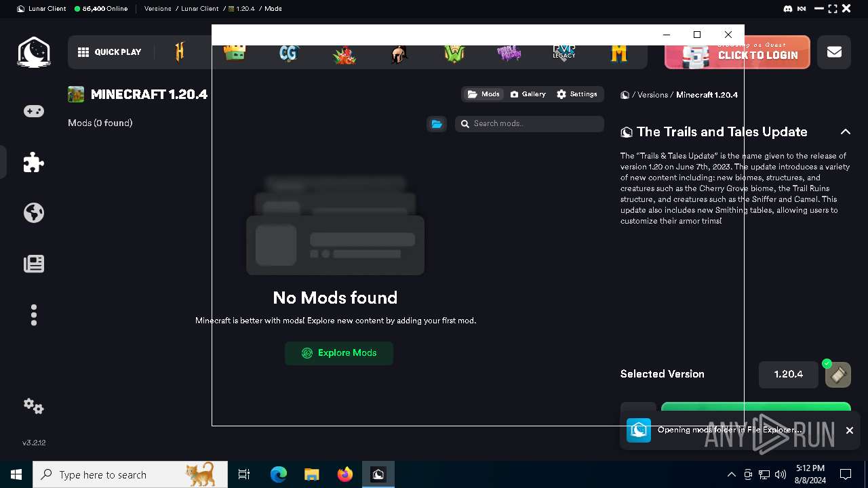Screen dimensions: 868x488
Task: Open the Lunar Client moon logo home
Action: 33,52
